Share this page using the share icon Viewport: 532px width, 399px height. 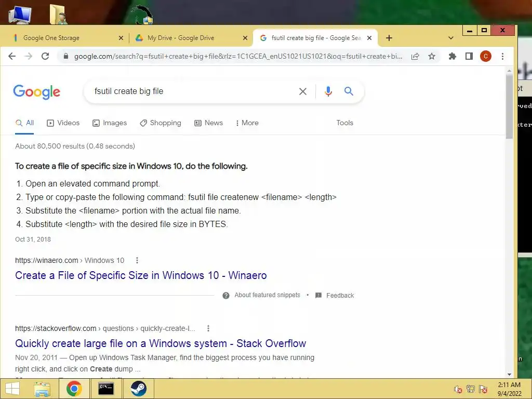(415, 56)
